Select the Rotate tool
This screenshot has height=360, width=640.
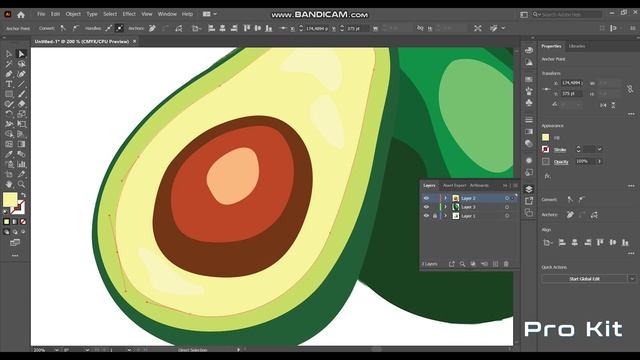pos(9,114)
